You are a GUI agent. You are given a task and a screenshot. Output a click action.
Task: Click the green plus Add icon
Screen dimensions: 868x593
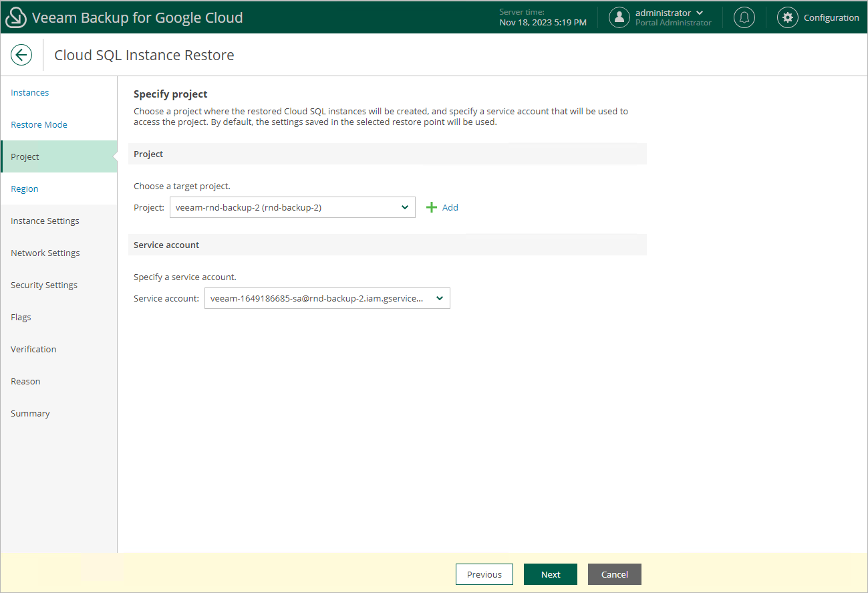point(432,207)
